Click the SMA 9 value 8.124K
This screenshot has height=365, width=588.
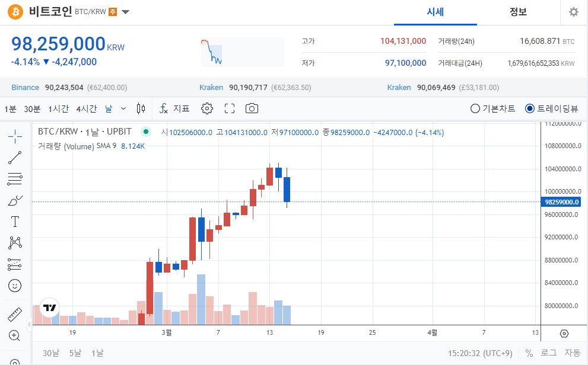[x=133, y=146]
